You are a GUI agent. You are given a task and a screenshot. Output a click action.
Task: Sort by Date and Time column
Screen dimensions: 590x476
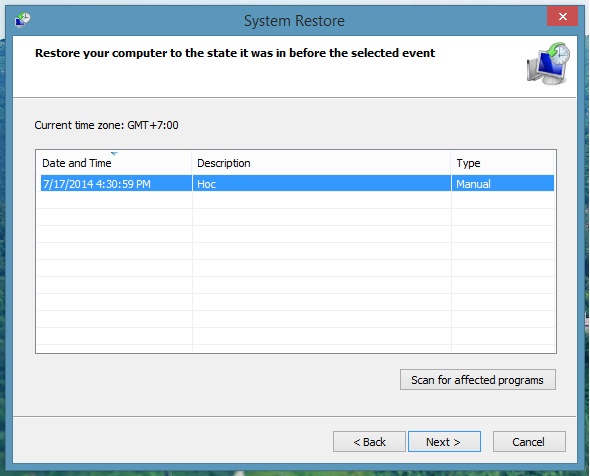pos(77,163)
